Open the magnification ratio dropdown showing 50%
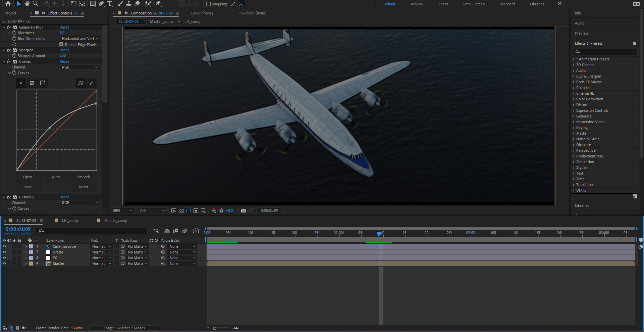The height and width of the screenshot is (332, 644). point(122,210)
